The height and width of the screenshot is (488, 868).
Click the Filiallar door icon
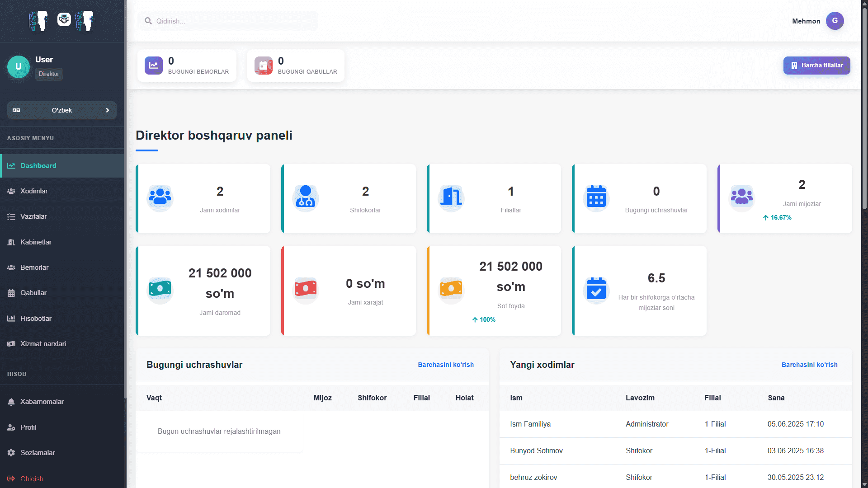[x=451, y=197]
